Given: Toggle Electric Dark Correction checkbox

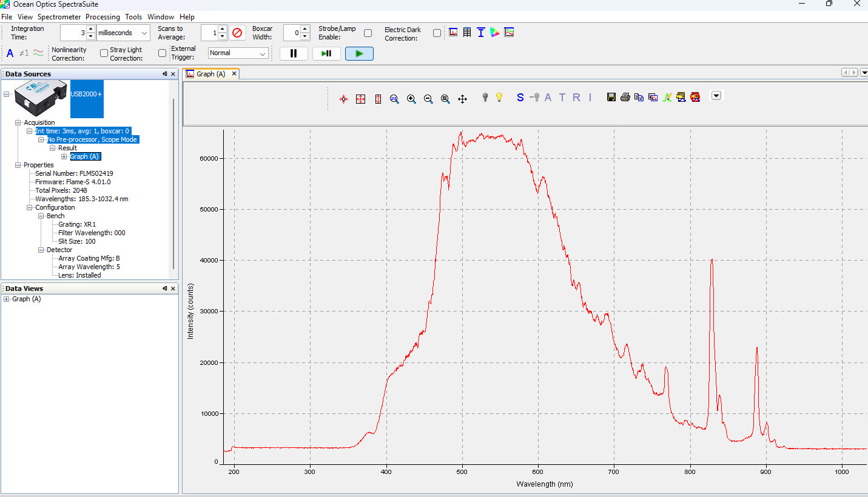Looking at the screenshot, I should [437, 33].
